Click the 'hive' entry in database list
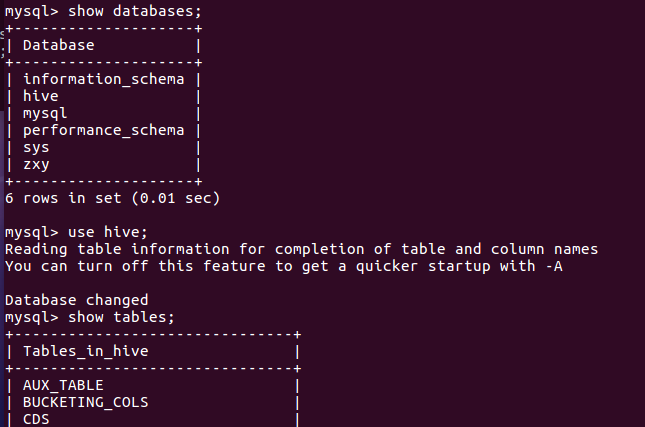Image resolution: width=645 pixels, height=427 pixels. 41,96
